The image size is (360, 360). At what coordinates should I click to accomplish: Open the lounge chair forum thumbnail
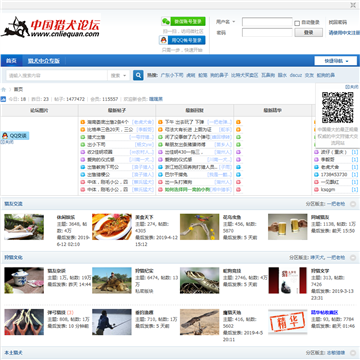coord(24,227)
